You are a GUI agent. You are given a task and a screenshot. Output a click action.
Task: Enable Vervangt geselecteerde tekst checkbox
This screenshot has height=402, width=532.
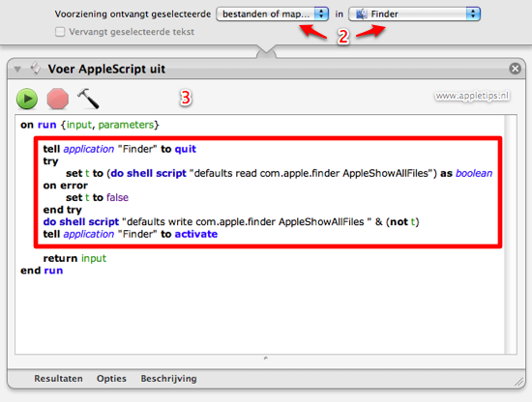60,32
